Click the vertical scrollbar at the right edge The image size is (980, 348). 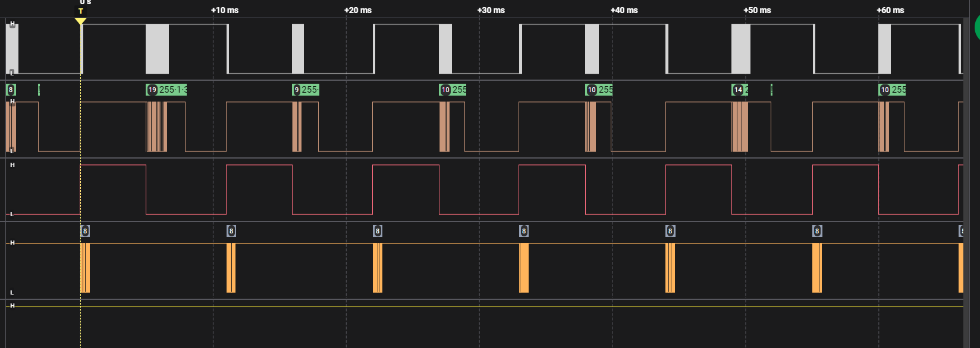(x=971, y=178)
